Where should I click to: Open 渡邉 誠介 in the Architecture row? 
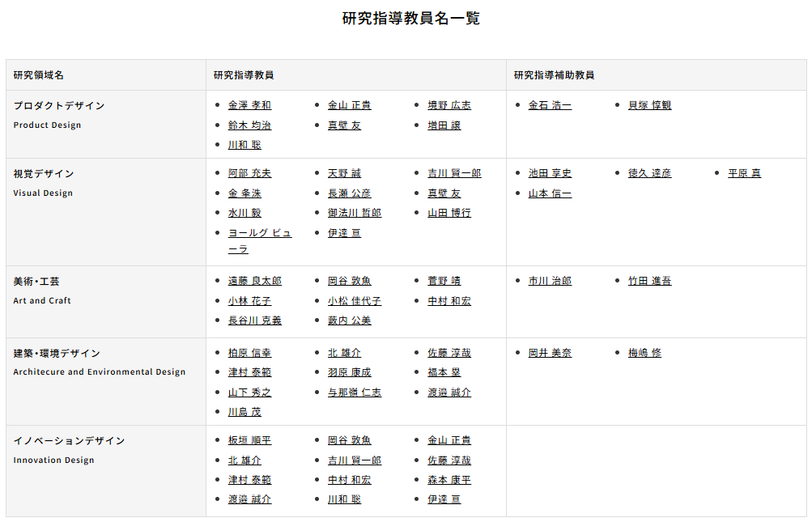(449, 393)
